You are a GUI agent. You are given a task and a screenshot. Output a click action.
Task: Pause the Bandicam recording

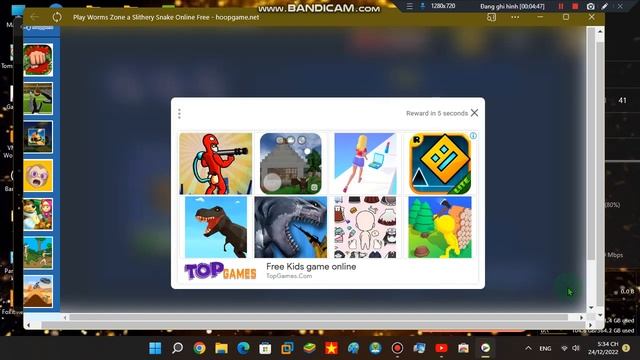(561, 6)
